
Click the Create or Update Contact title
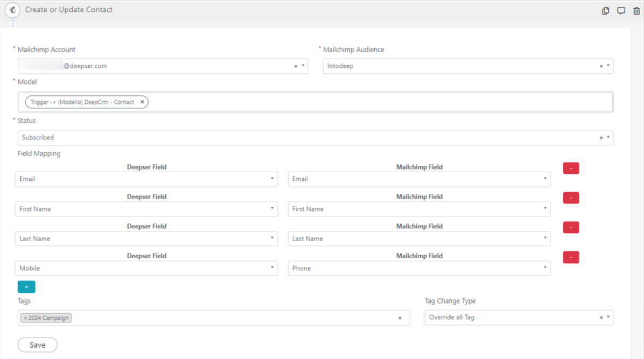tap(68, 10)
